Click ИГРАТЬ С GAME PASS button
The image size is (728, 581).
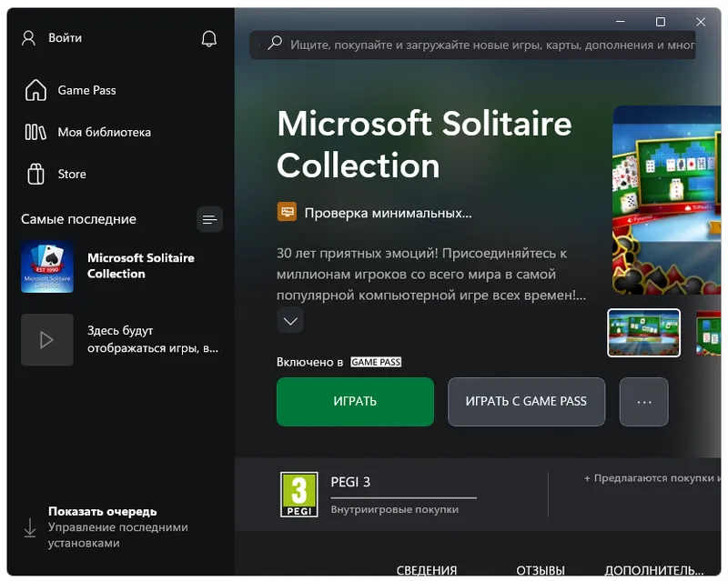(x=527, y=402)
